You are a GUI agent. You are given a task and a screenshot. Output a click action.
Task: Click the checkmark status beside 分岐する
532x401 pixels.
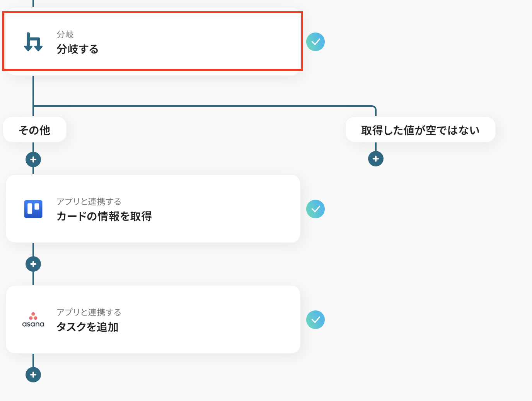click(x=315, y=42)
